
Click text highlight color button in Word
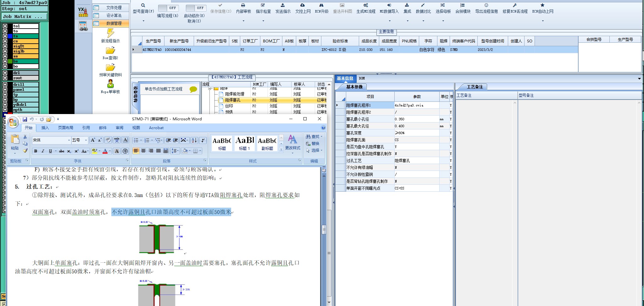[94, 151]
